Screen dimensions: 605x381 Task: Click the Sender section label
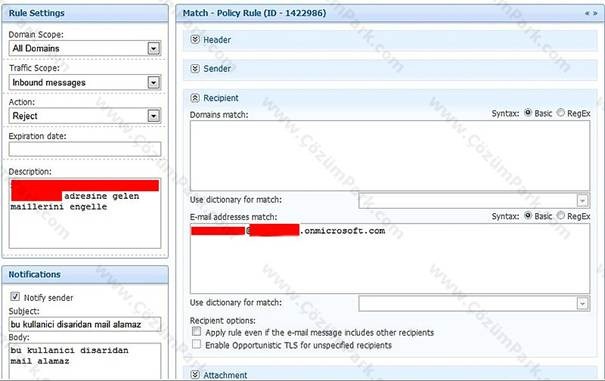tap(217, 69)
